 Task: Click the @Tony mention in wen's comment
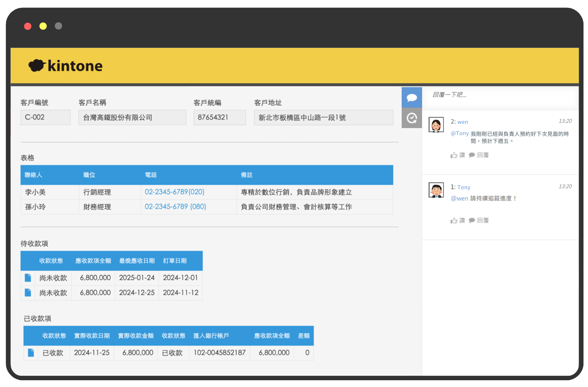[460, 133]
